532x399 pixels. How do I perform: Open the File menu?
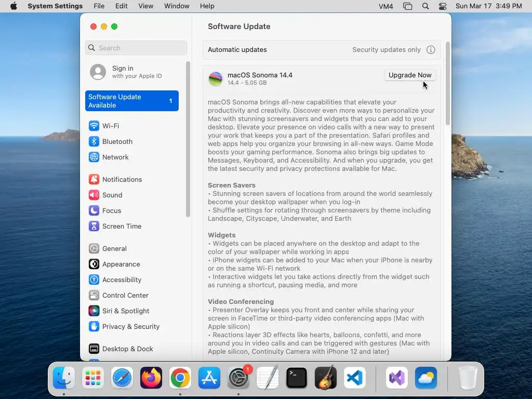coord(99,6)
